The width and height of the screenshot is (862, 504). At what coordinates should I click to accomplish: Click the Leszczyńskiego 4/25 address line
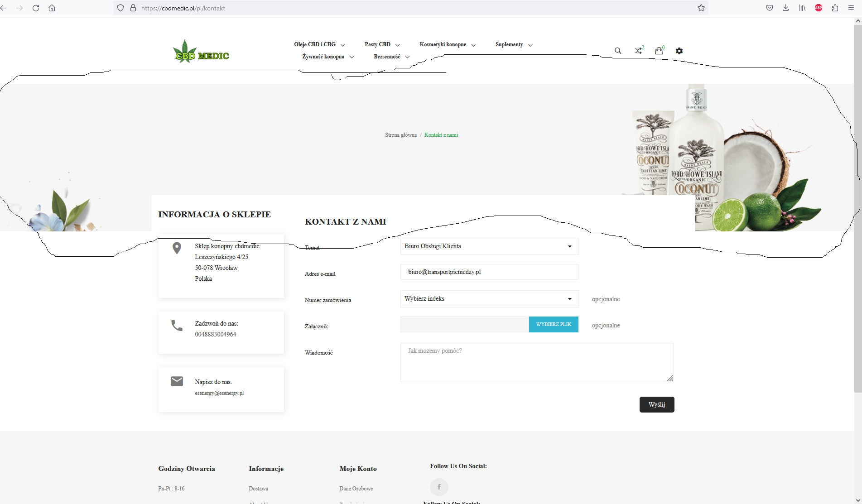tap(222, 257)
